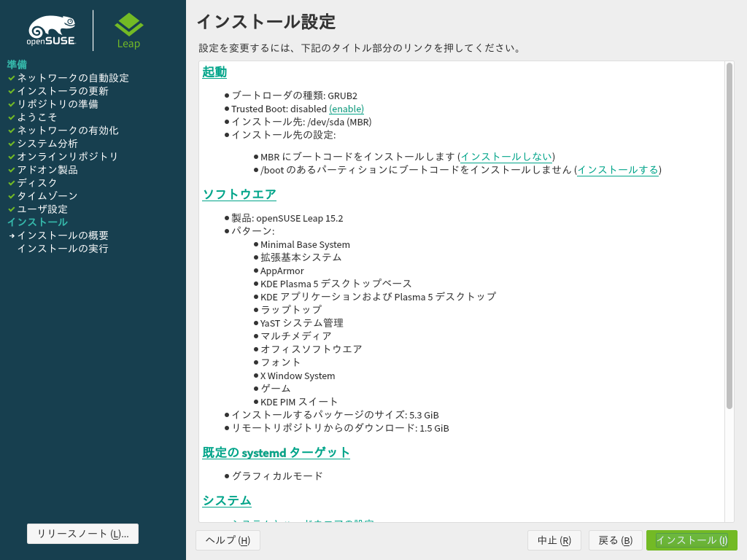The width and height of the screenshot is (747, 560).
Task: Click the KDE Plasma 5 デスクトップベース pattern
Action: 336,284
